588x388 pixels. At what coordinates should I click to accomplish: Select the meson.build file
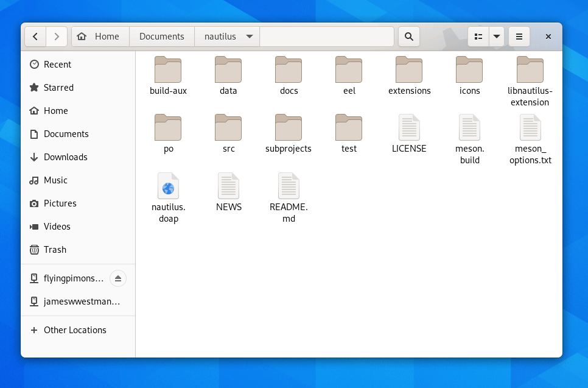(469, 139)
